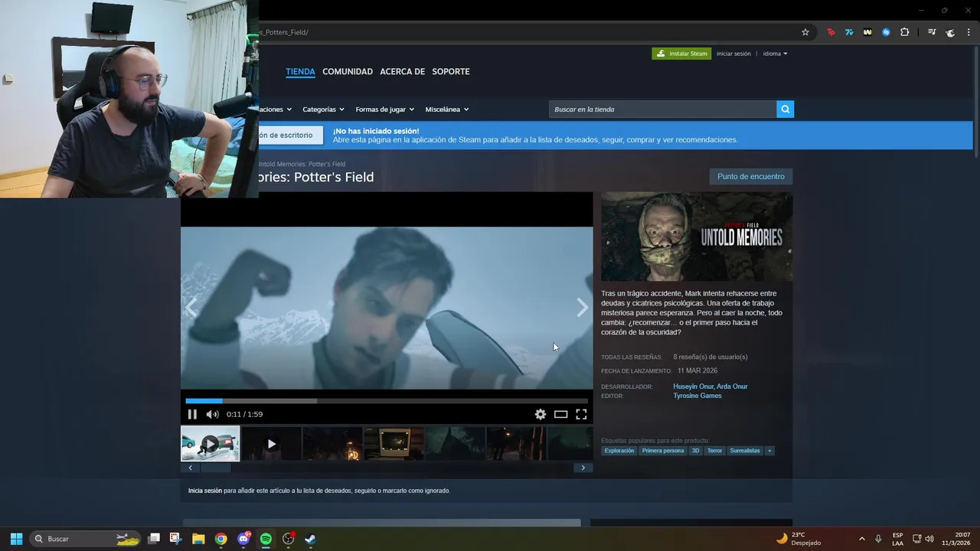Move the thumbnail strip scrollbar handle

click(x=215, y=468)
